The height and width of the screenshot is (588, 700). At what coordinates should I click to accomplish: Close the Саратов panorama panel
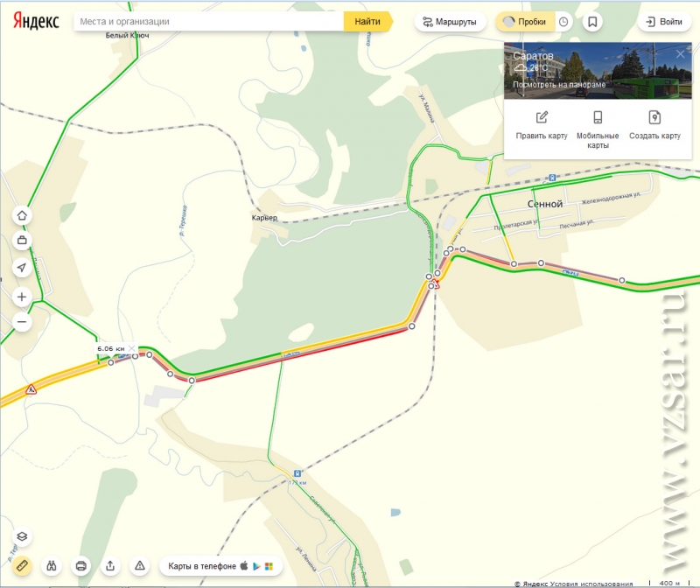[681, 54]
